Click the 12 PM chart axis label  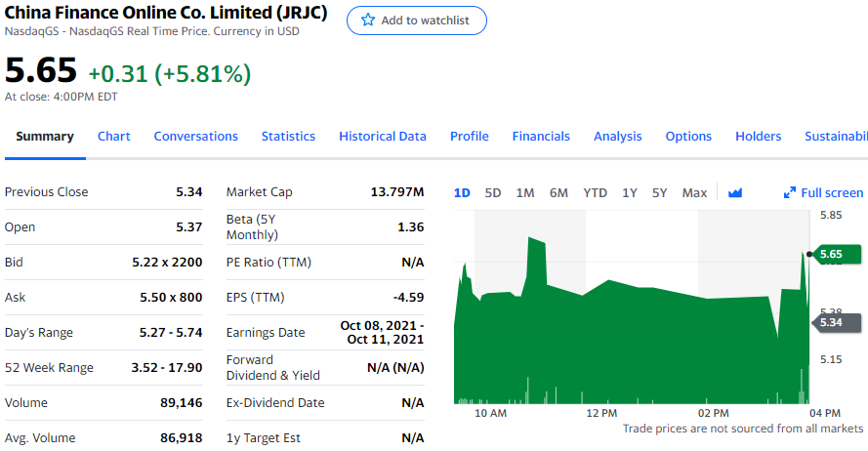click(x=601, y=413)
